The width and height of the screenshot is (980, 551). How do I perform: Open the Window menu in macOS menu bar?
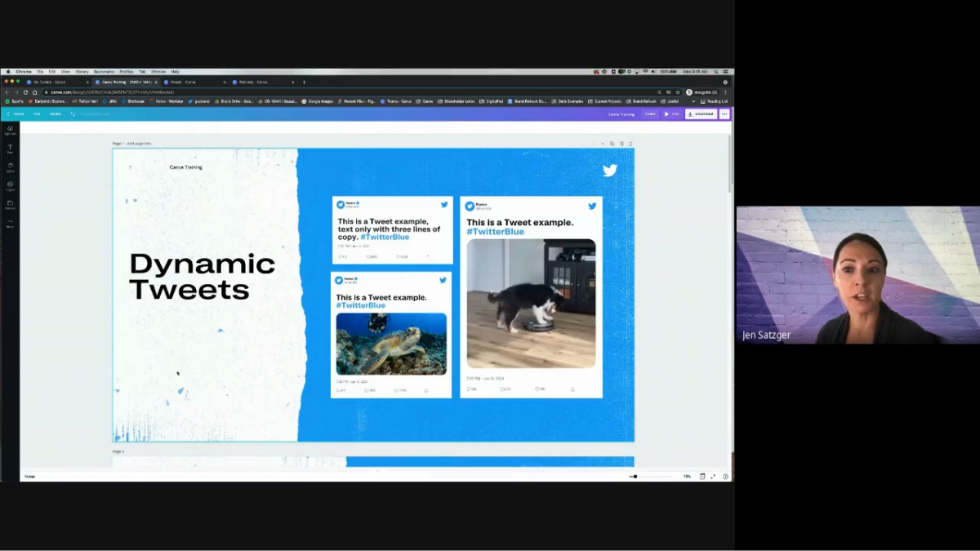pos(158,71)
